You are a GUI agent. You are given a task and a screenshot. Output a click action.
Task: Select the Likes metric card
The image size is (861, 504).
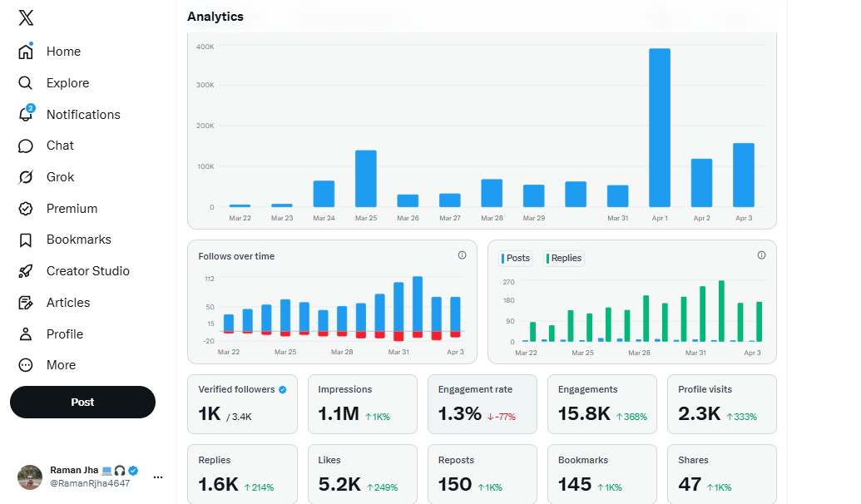click(363, 474)
